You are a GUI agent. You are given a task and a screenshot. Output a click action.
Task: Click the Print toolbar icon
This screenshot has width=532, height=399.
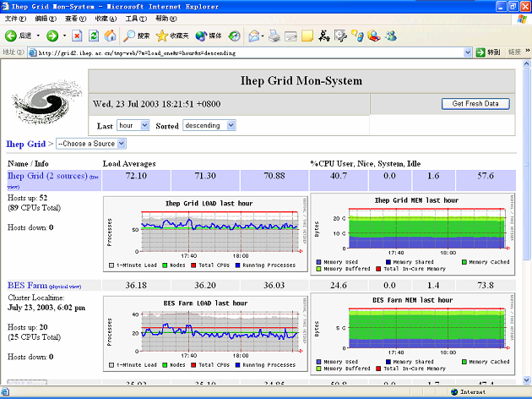(274, 36)
